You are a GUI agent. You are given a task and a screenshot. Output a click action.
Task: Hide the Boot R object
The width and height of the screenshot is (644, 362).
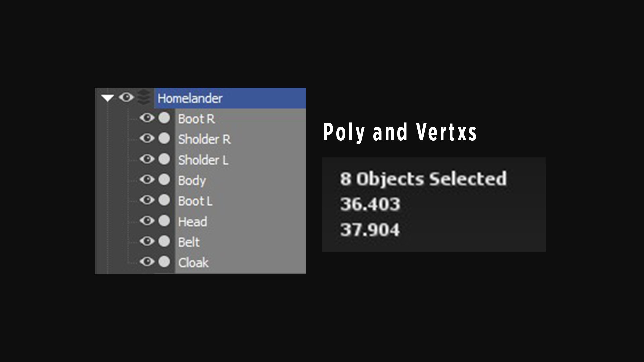coord(147,118)
